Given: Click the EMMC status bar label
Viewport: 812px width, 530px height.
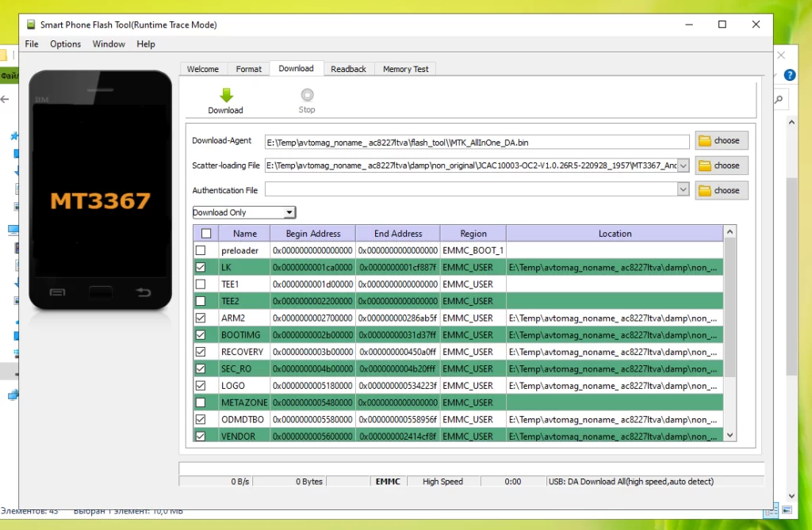Looking at the screenshot, I should [388, 482].
